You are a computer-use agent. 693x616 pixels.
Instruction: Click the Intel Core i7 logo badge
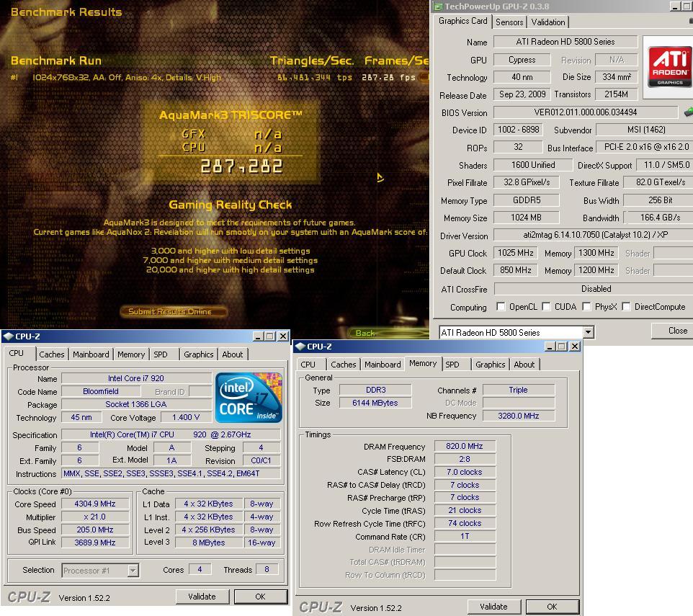[249, 398]
